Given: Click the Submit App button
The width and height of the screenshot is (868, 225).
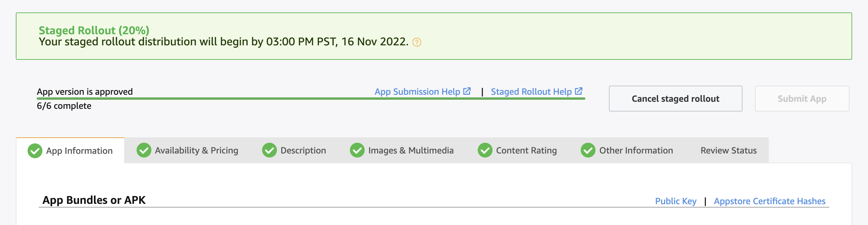Looking at the screenshot, I should pyautogui.click(x=802, y=98).
